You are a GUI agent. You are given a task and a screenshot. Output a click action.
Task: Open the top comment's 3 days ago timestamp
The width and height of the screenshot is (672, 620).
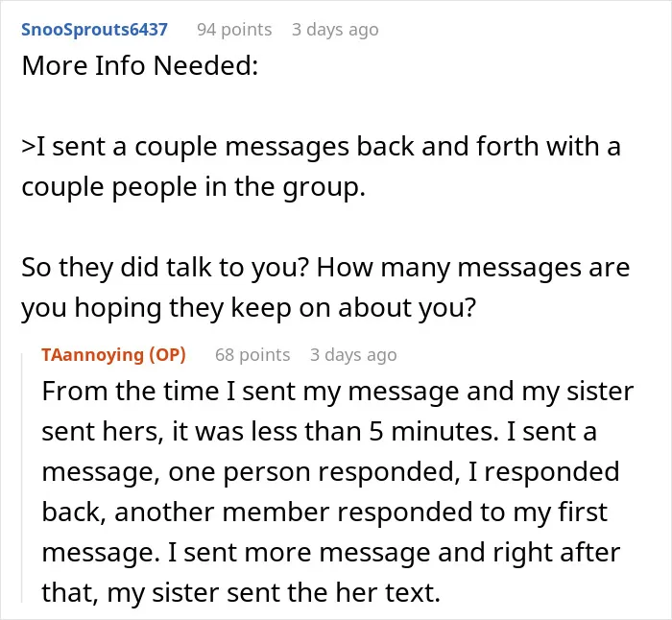coord(335,30)
